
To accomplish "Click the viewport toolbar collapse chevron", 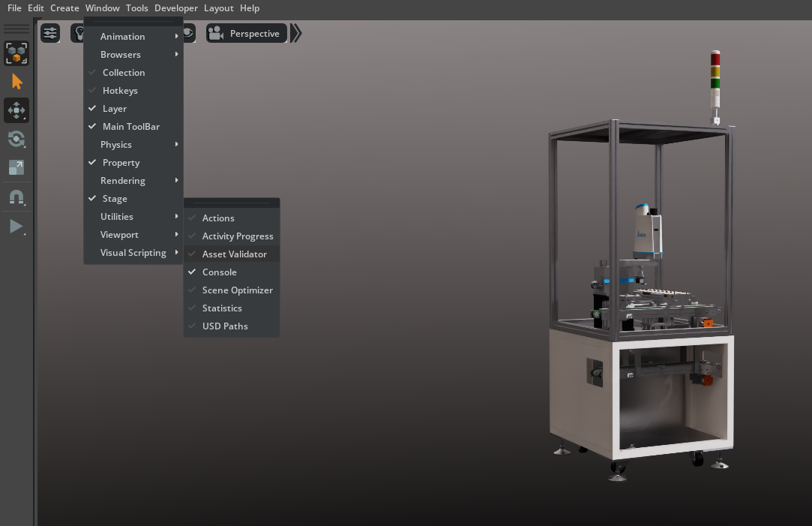I will click(296, 33).
